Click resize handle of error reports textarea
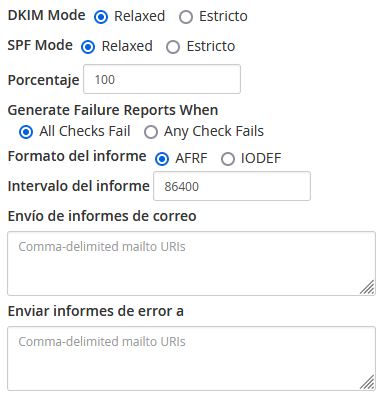This screenshot has width=384, height=398. tap(367, 382)
